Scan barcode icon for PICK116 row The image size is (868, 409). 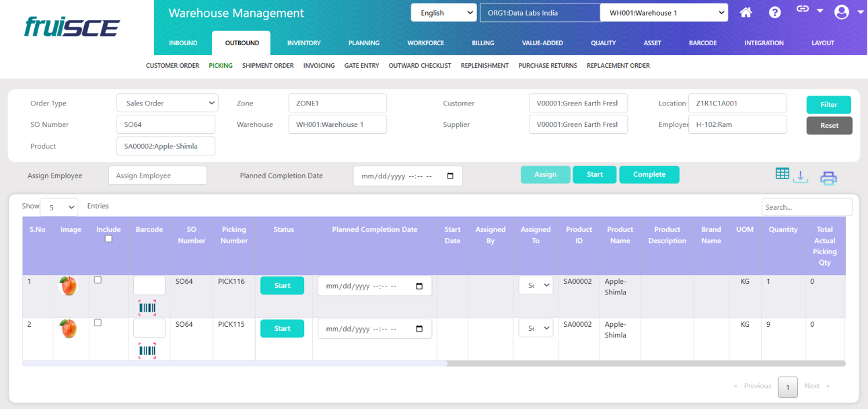(147, 308)
